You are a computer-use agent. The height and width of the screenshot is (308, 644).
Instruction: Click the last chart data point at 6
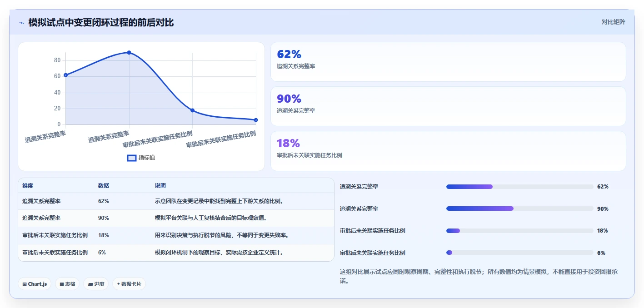(256, 120)
